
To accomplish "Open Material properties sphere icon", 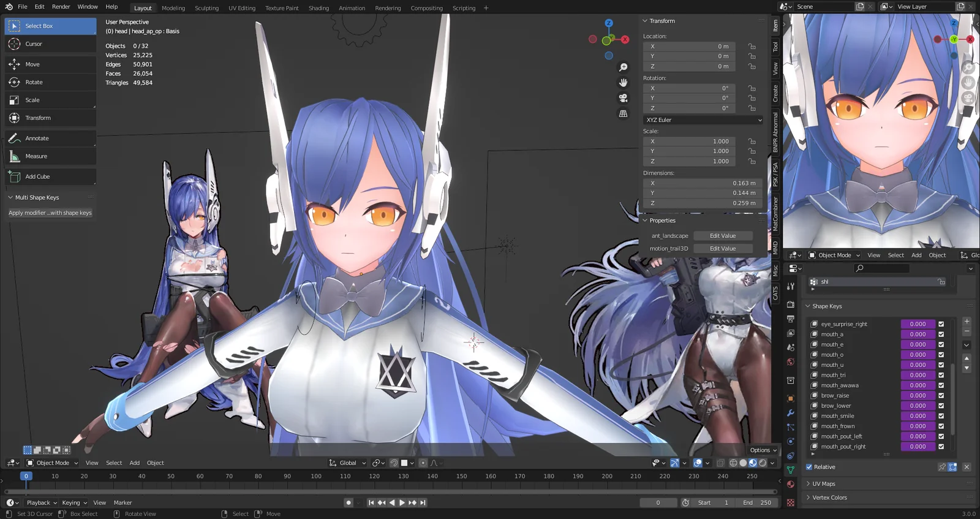I will pyautogui.click(x=791, y=484).
